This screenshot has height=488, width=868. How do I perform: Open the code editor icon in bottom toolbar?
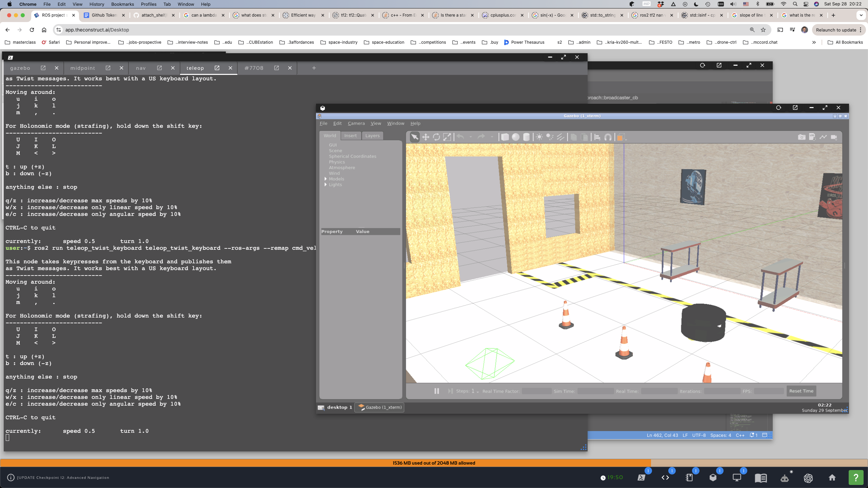(x=665, y=477)
